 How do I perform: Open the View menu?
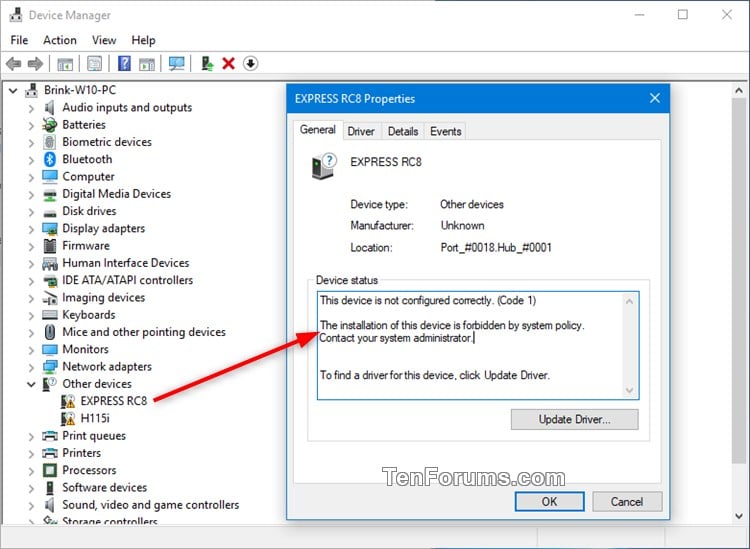(104, 40)
